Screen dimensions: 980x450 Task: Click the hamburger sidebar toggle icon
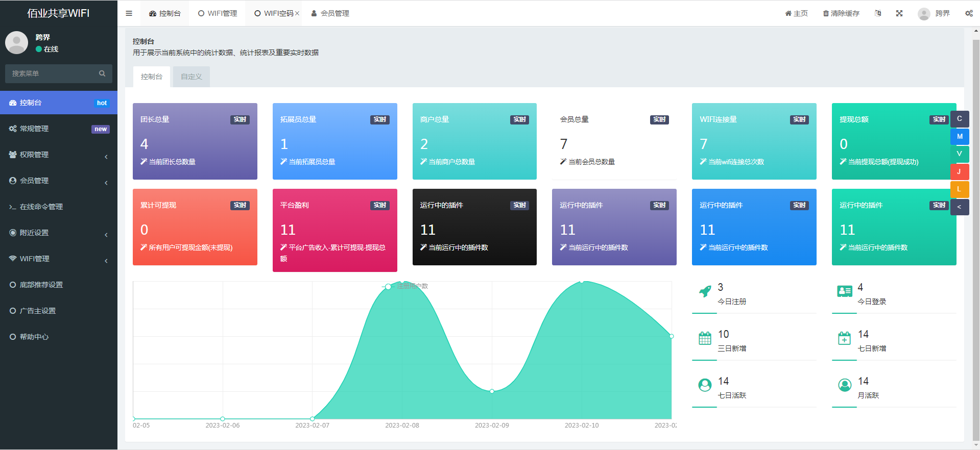129,13
